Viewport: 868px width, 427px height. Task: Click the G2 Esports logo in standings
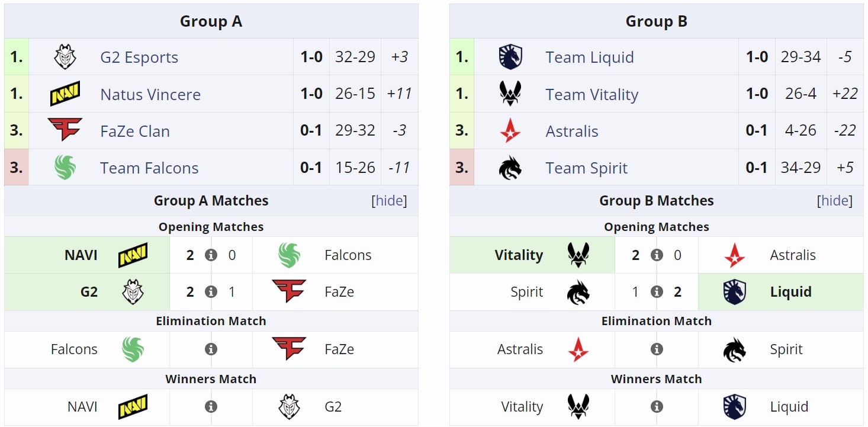point(65,57)
